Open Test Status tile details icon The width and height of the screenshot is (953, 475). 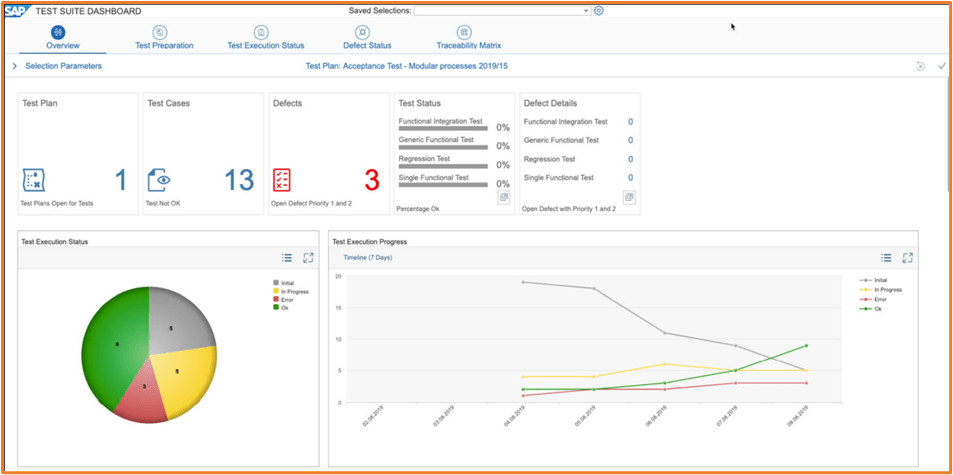pos(504,198)
